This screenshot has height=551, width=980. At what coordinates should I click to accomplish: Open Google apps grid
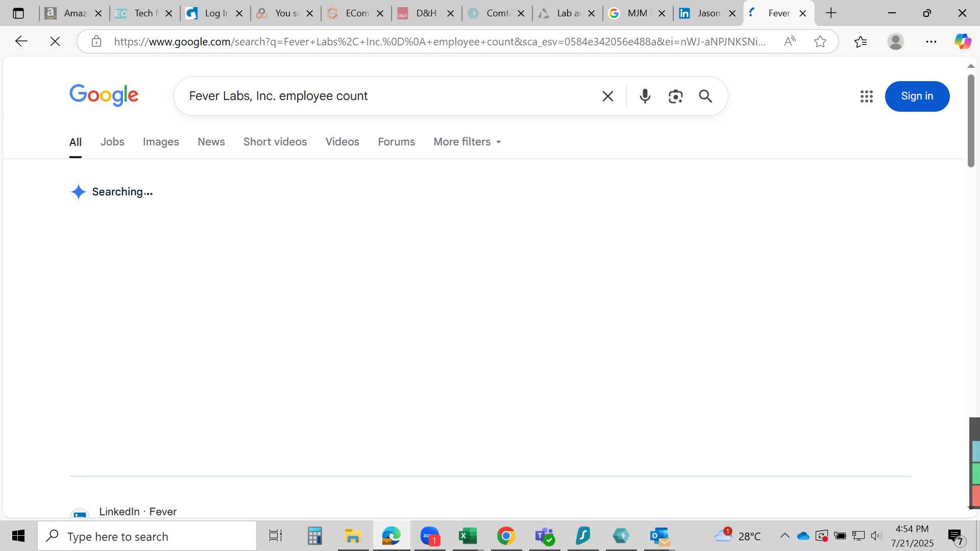867,96
